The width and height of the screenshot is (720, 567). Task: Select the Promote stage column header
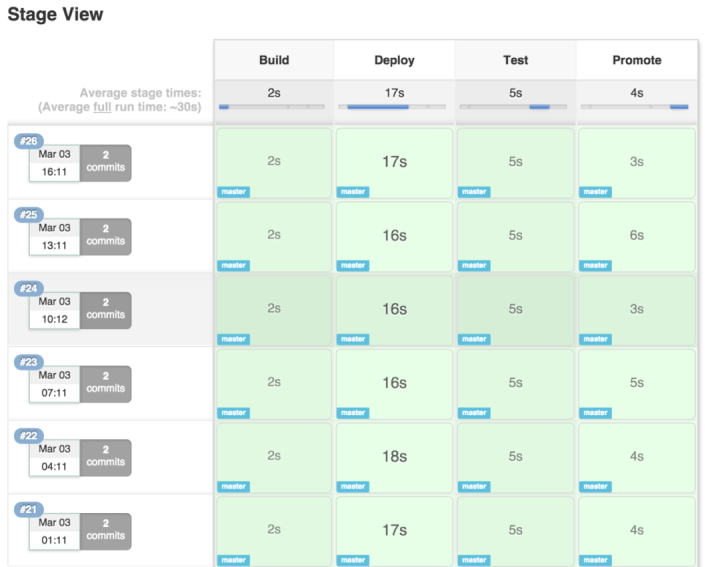637,60
